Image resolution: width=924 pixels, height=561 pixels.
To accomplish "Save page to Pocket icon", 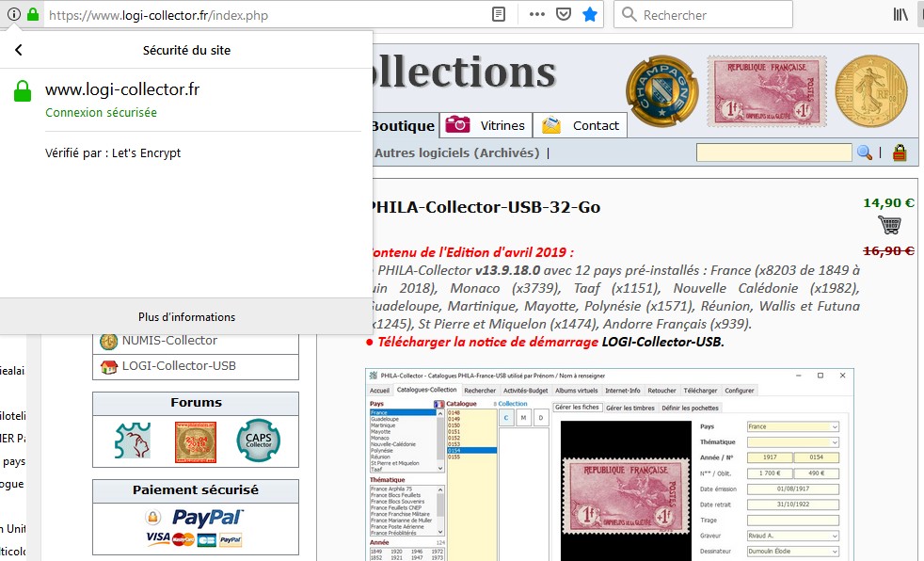I will pos(564,15).
